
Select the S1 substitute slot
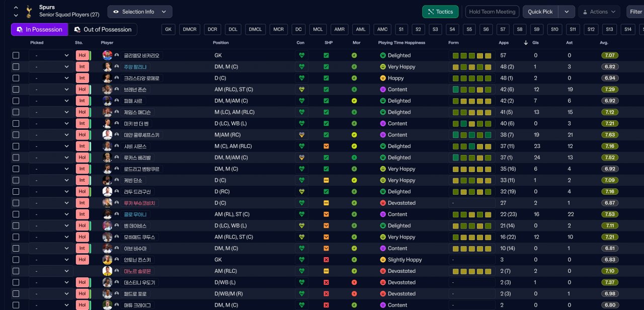click(401, 29)
